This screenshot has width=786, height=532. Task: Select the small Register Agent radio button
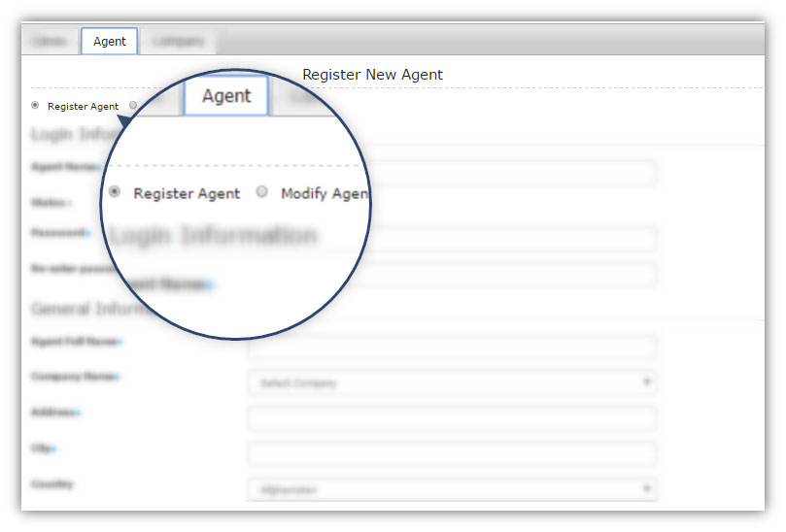pyautogui.click(x=35, y=105)
